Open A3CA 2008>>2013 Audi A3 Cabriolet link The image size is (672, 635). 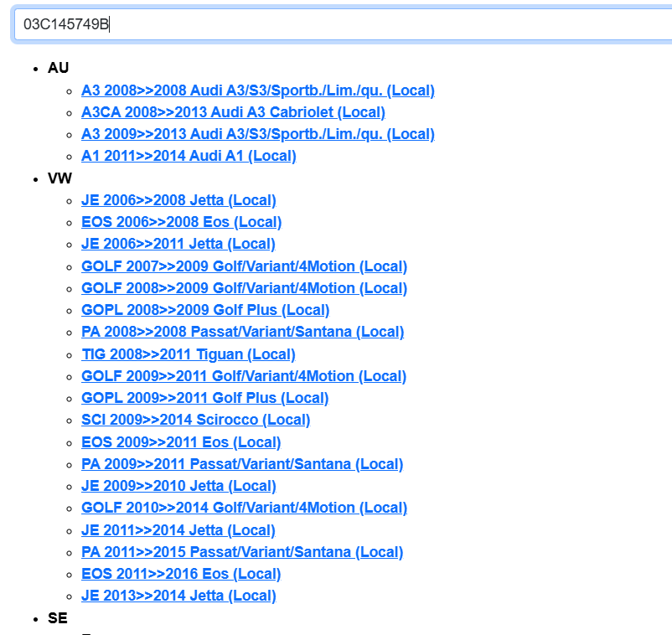(233, 112)
